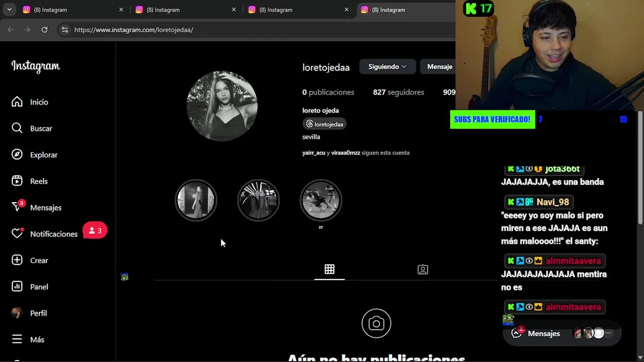Open Reels from the sidebar
Screen dimensions: 644x362
coord(30,181)
